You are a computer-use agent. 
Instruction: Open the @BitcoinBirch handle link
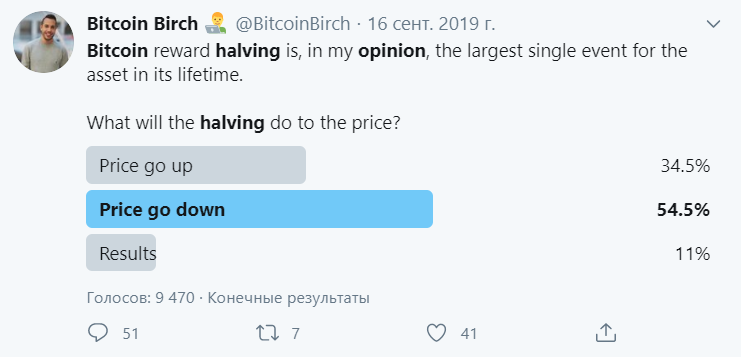[293, 24]
